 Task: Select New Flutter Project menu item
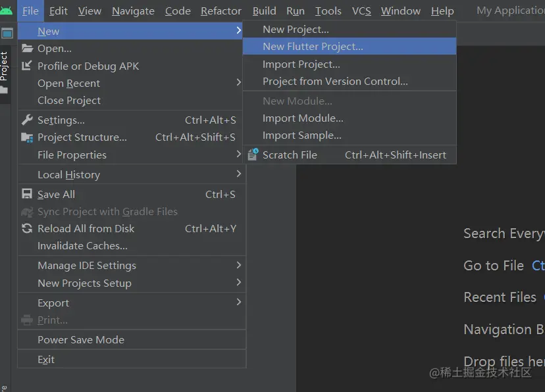pos(313,47)
